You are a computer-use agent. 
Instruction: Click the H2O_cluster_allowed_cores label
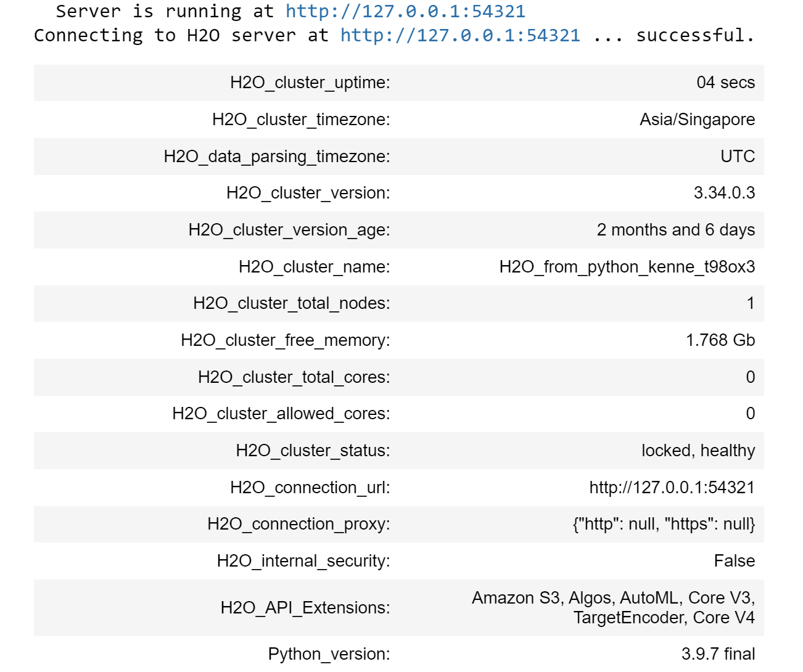pyautogui.click(x=281, y=414)
